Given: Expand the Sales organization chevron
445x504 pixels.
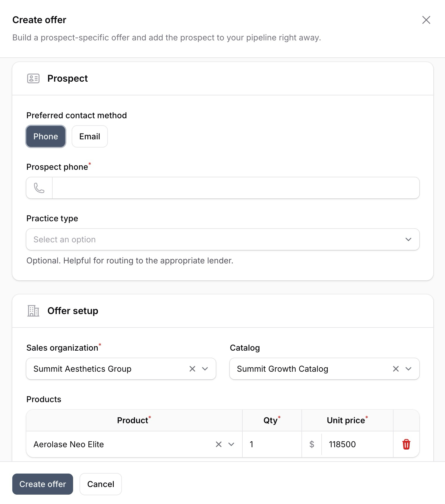Looking at the screenshot, I should pos(205,369).
